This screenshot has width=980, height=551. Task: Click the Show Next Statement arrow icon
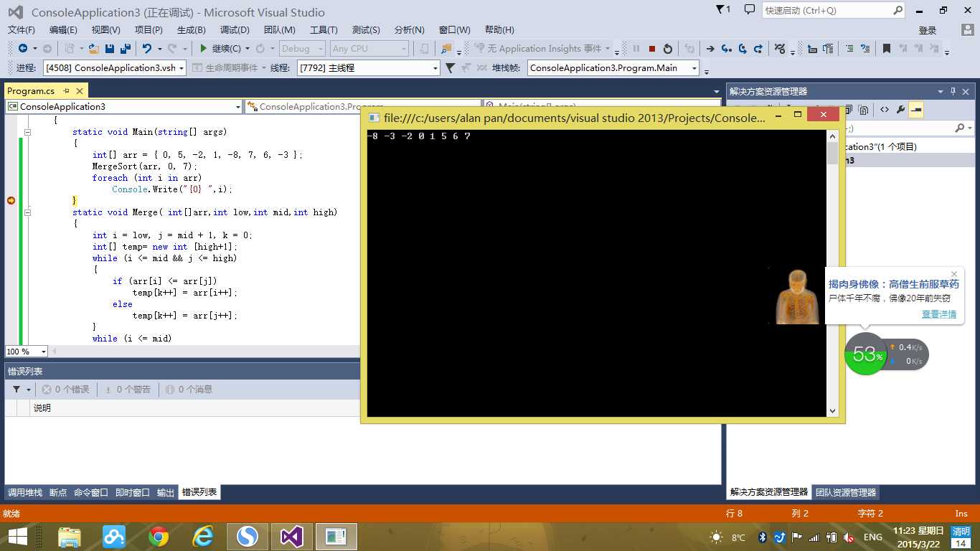tap(710, 49)
